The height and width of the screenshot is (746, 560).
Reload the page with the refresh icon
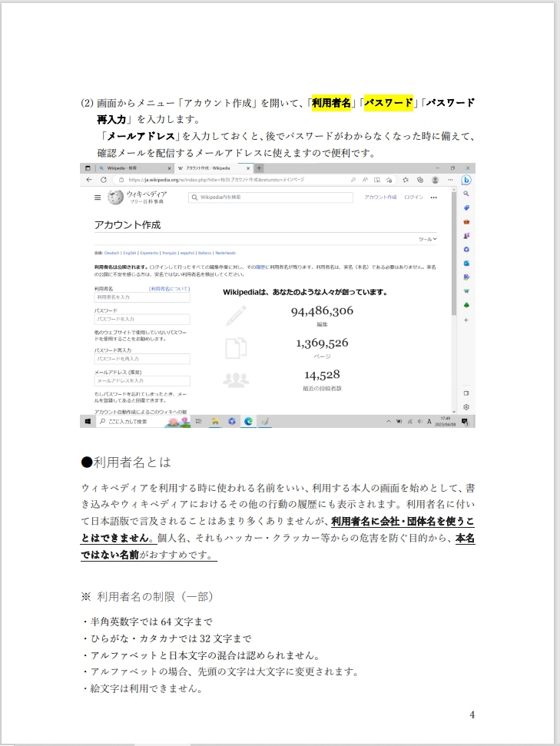pos(103,180)
